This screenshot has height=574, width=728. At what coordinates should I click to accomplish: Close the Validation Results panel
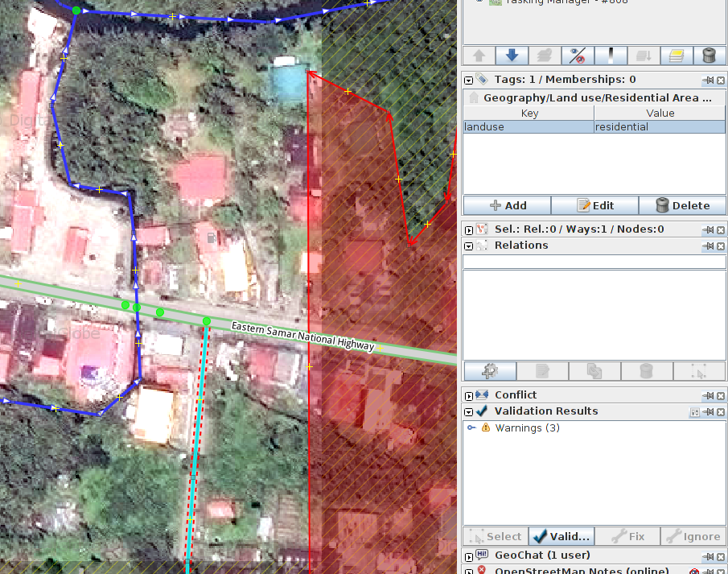(721, 412)
